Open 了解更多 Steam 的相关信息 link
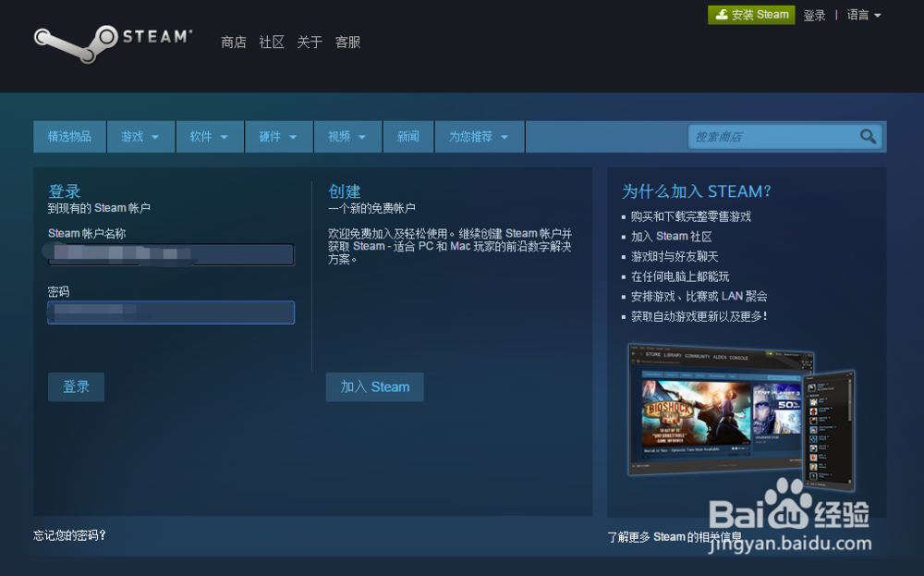 click(675, 537)
